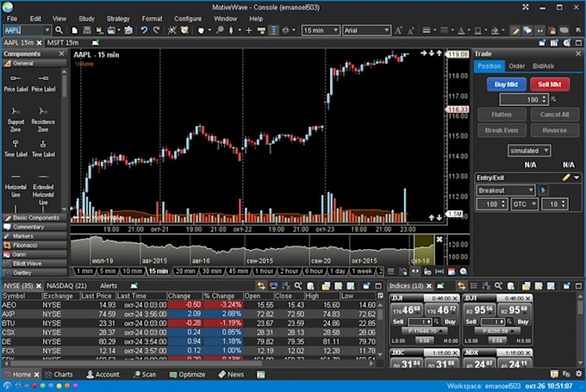Toggle the time range arrows icon below the chart
The image size is (586, 392).
pos(439,271)
